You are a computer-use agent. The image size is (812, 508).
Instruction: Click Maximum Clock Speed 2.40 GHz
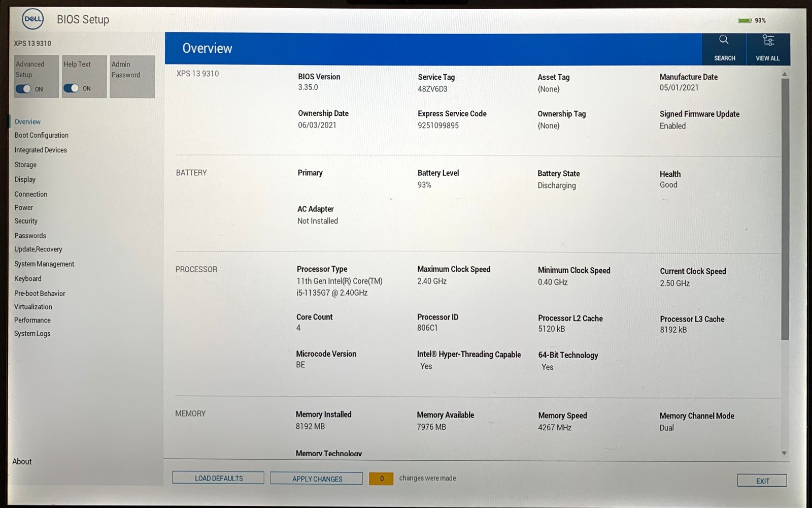coord(432,281)
